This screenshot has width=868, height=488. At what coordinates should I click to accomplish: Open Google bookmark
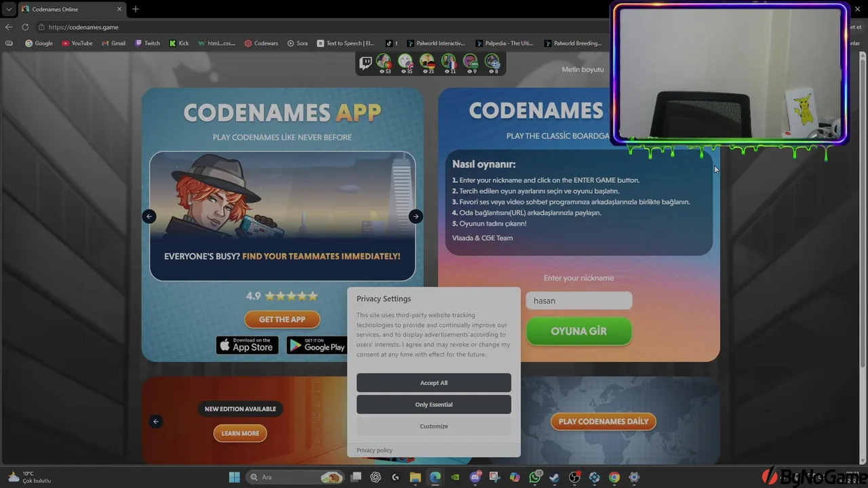(x=39, y=43)
